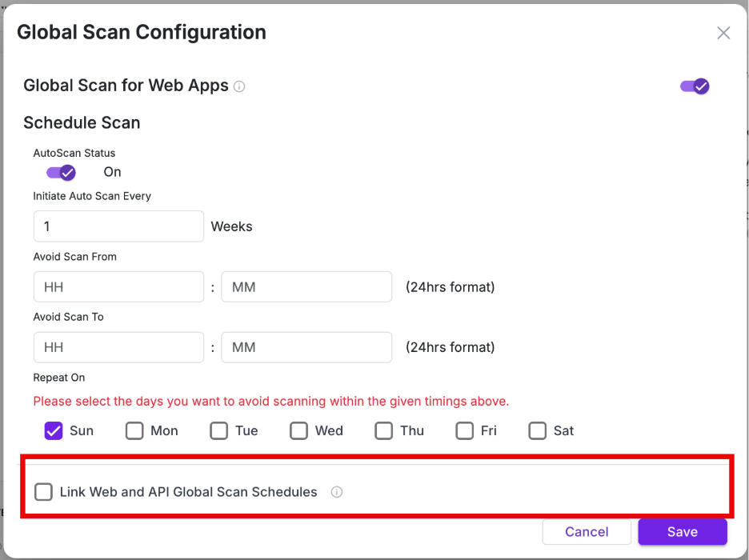Select the Avoid Scan To HH field
The height and width of the screenshot is (560, 749).
pyautogui.click(x=118, y=347)
